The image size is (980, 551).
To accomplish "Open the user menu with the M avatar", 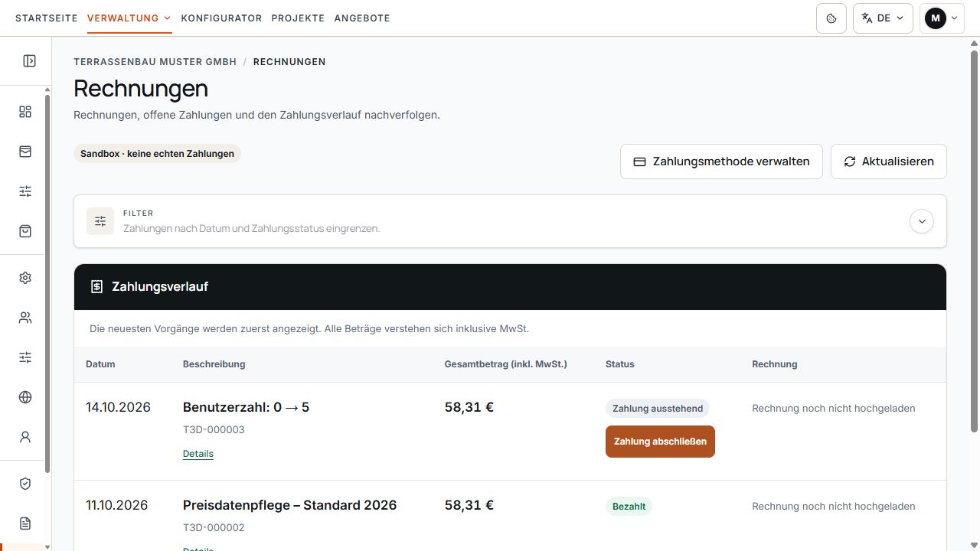I will [x=942, y=18].
